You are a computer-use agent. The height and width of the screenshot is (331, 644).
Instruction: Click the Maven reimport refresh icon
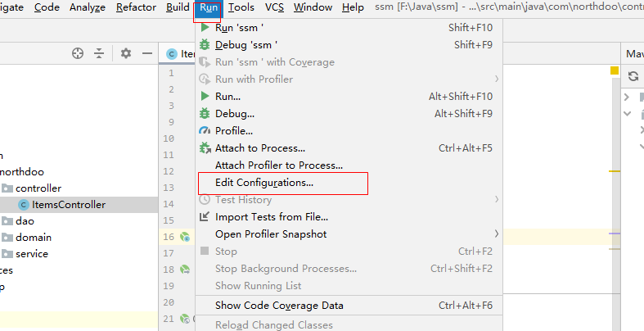pos(633,76)
